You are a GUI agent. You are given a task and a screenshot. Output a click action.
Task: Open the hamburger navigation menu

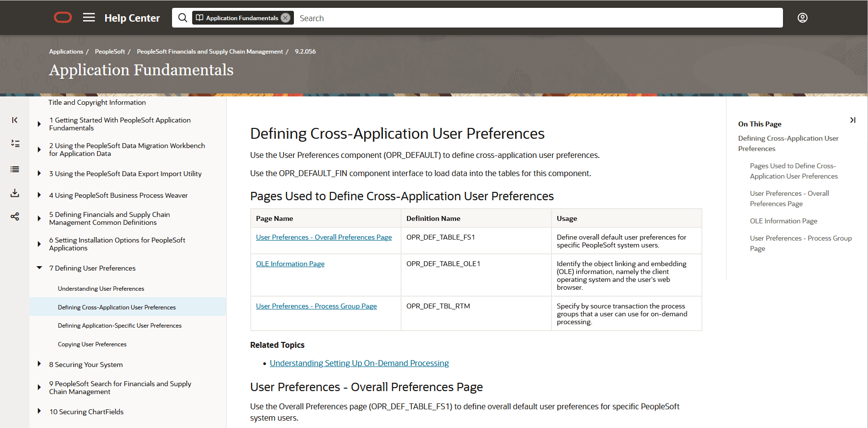coord(89,18)
